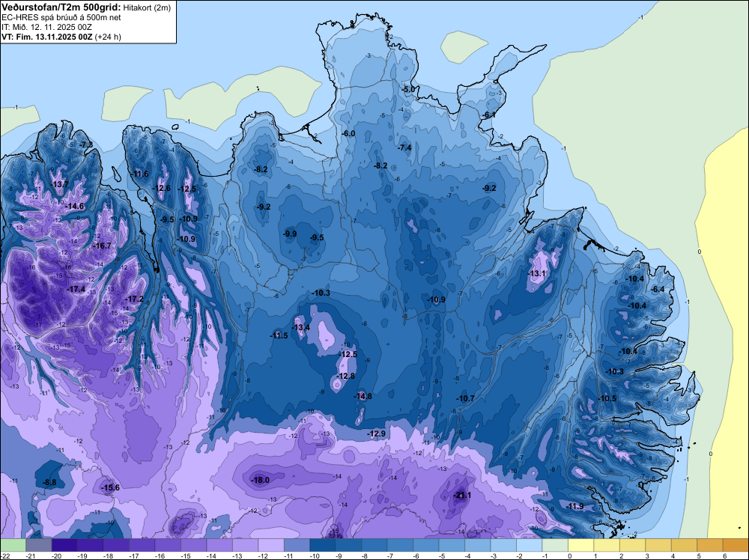
Task: Click the -14.8 temperature value
Action: 363,396
